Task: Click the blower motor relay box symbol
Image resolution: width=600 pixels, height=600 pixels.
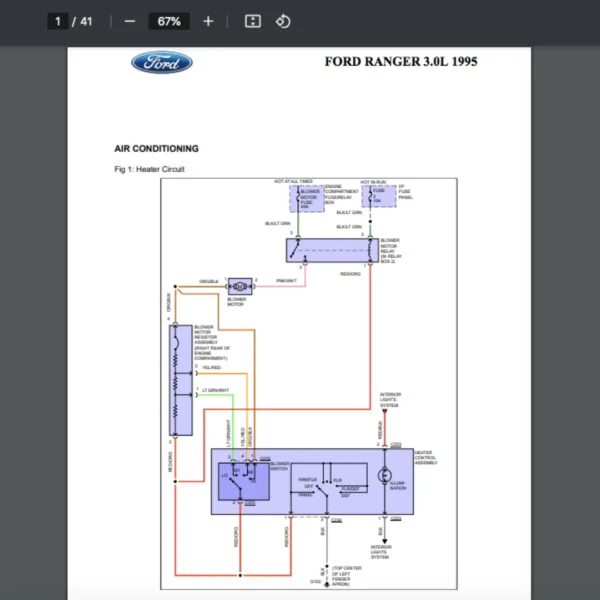Action: (332, 250)
